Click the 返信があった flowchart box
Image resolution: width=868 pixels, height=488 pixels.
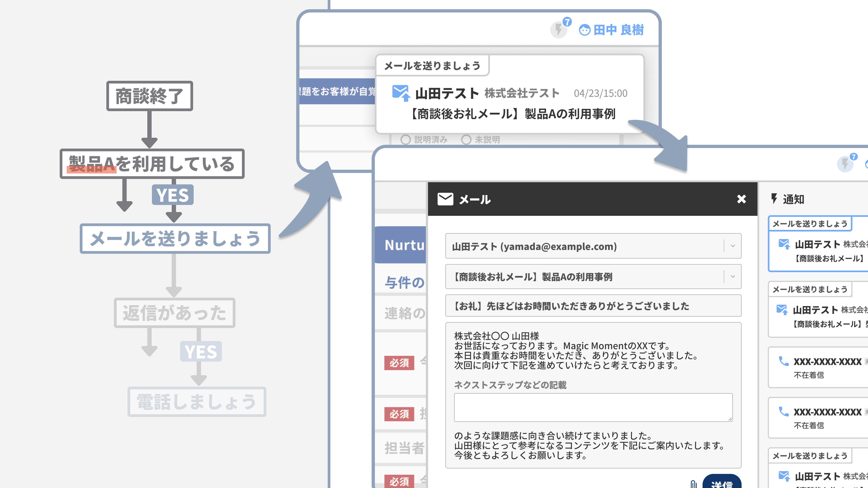(174, 313)
